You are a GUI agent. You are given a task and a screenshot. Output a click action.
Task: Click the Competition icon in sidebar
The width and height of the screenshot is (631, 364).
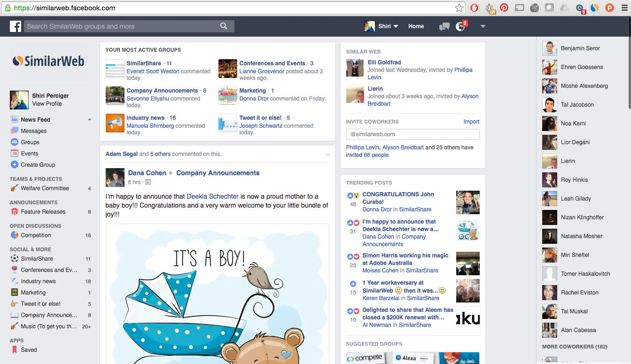point(15,235)
